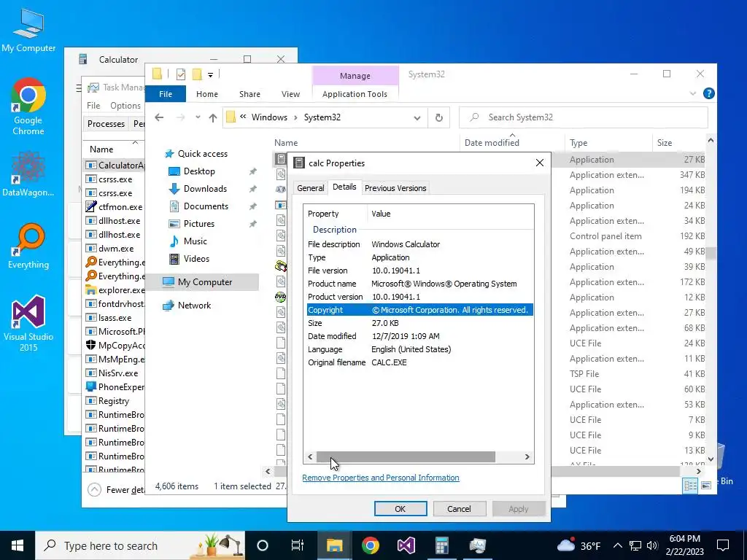Open the volume tray icon

[653, 545]
